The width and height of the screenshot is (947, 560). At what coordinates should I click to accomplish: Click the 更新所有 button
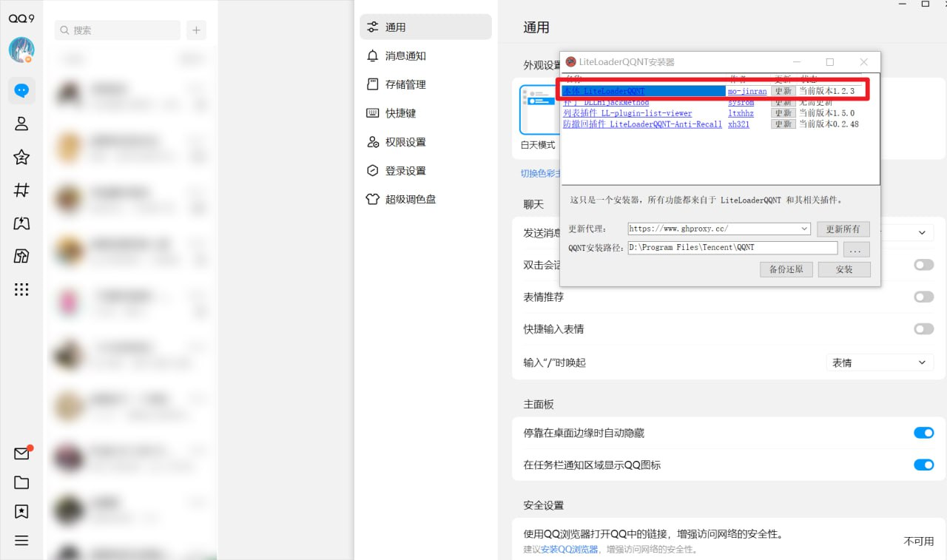[843, 229]
